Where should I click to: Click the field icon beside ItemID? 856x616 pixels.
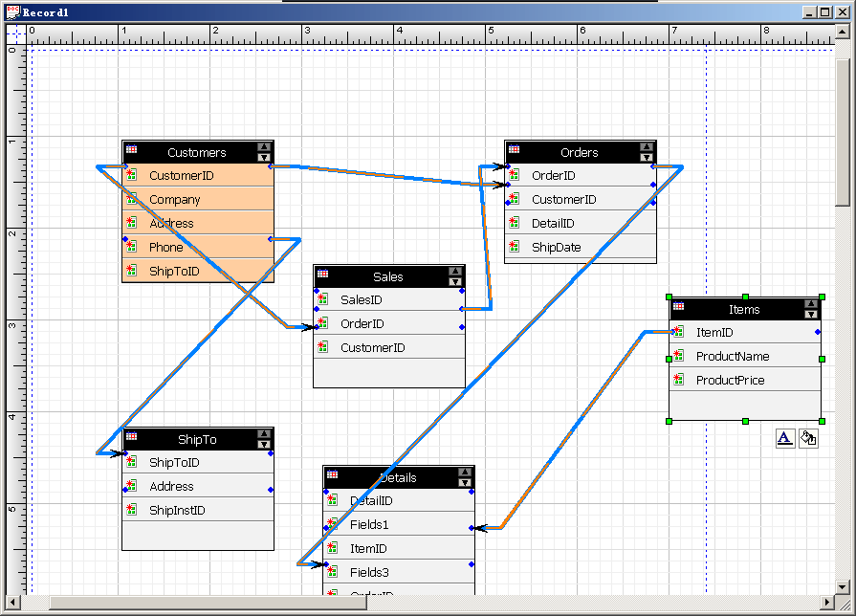[678, 333]
